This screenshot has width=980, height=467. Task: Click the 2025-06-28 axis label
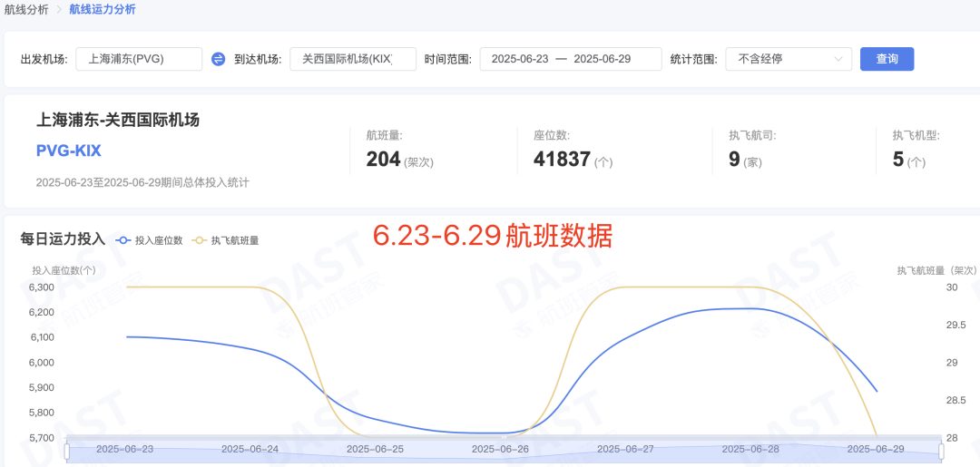750,449
